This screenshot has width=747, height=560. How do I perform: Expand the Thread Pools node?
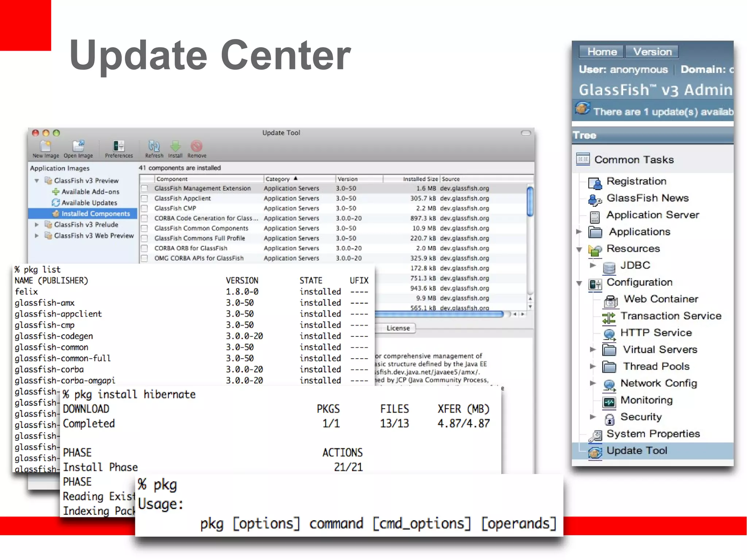point(593,366)
